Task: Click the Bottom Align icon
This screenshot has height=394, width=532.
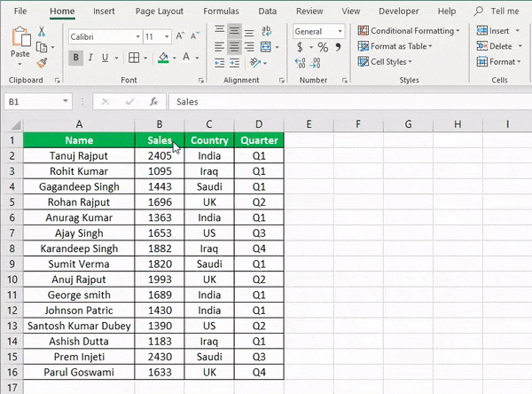Action: (x=249, y=32)
